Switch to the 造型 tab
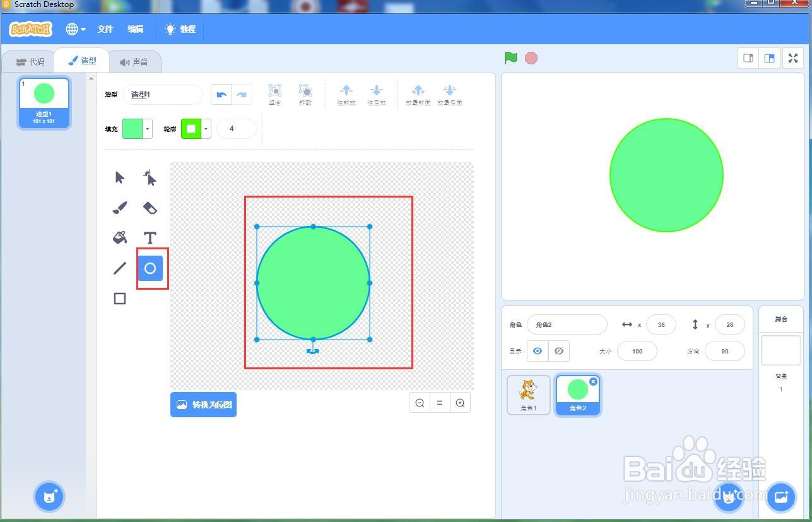This screenshot has width=812, height=522. click(x=82, y=61)
